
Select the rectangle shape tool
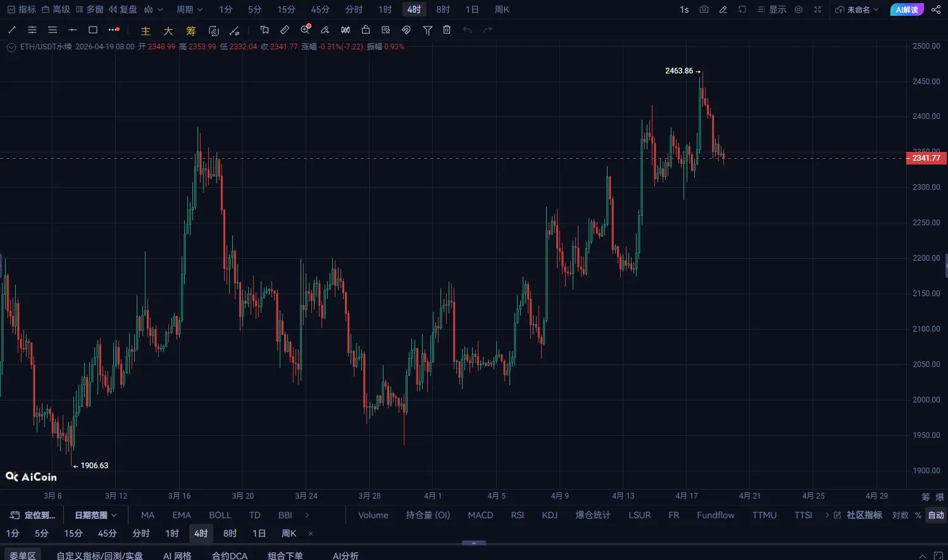(93, 30)
